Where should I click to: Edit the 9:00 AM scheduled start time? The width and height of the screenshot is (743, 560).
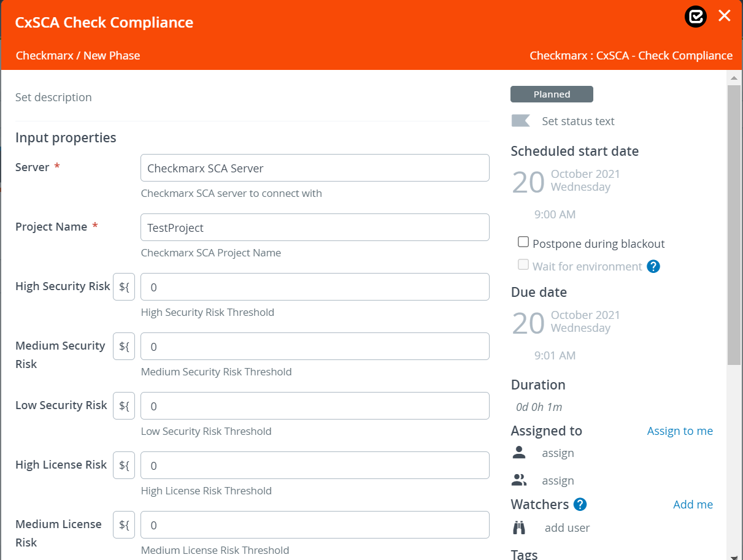555,215
